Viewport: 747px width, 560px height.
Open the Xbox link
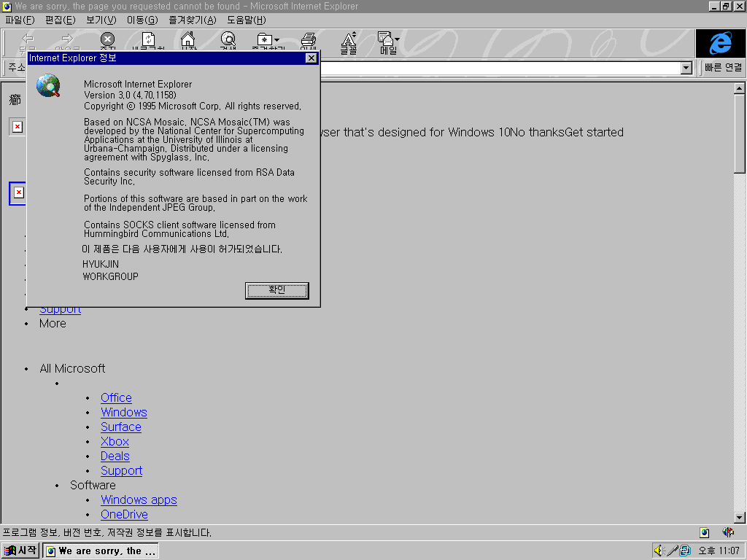115,441
